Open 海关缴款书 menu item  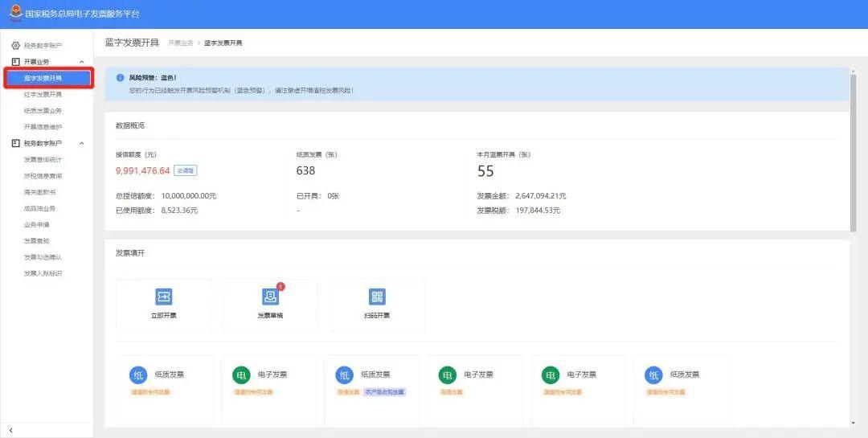[x=40, y=192]
